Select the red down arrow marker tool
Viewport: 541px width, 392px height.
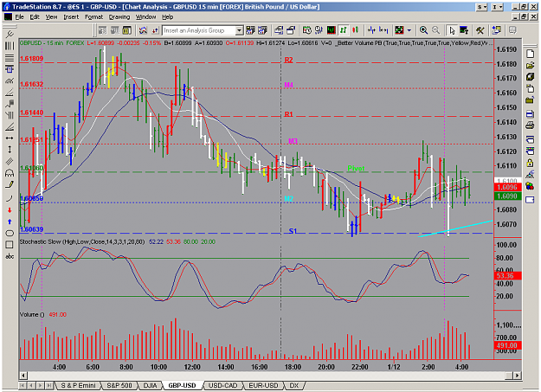pyautogui.click(x=10, y=209)
